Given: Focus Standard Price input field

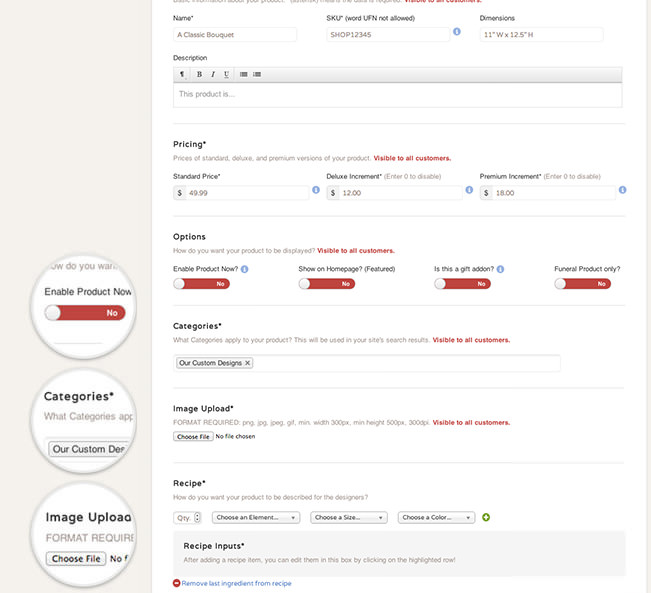Looking at the screenshot, I should [x=247, y=193].
